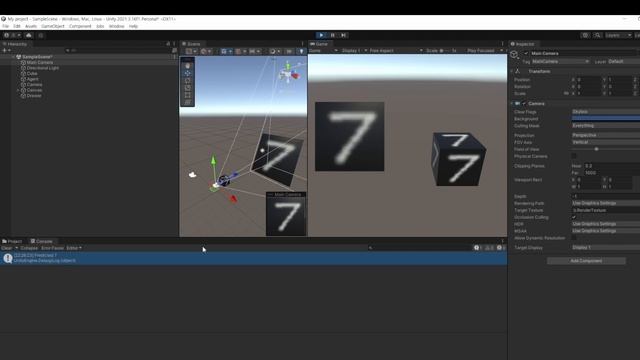
Task: Toggle error messages count in Console
Action: point(501,248)
